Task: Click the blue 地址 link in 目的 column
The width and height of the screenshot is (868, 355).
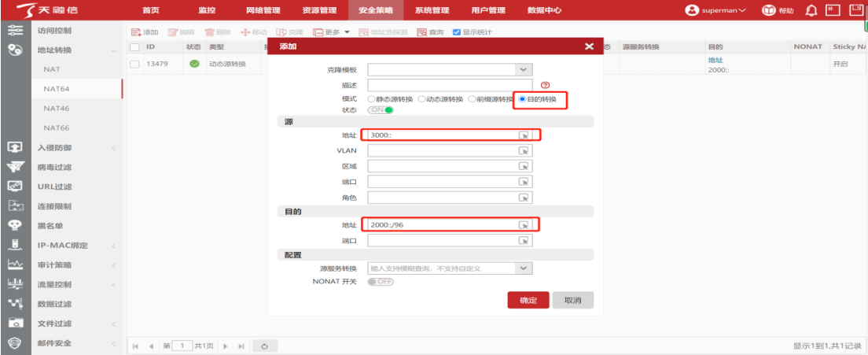Action: click(x=715, y=60)
